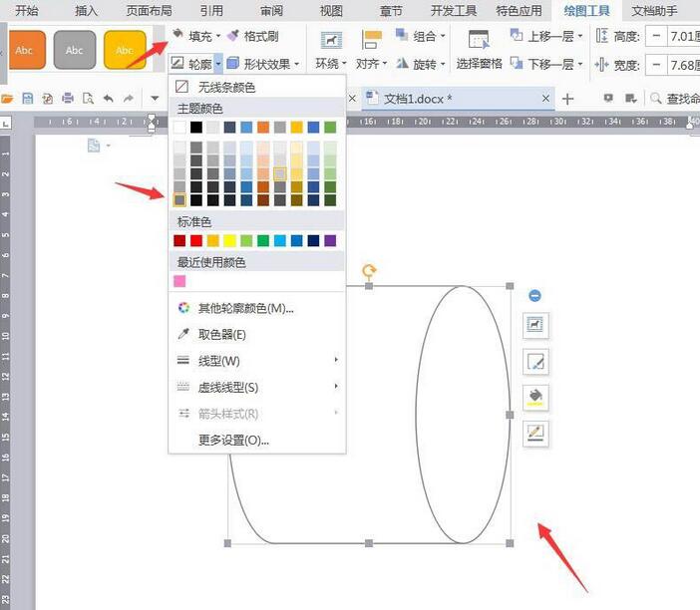Decrease the shape height value

[x=656, y=36]
